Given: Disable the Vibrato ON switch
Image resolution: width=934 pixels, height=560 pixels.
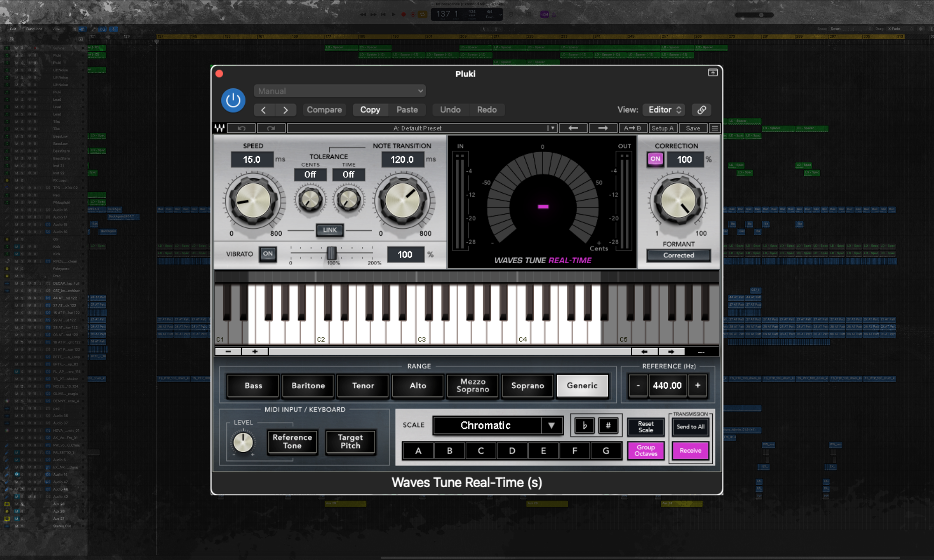Looking at the screenshot, I should point(268,254).
